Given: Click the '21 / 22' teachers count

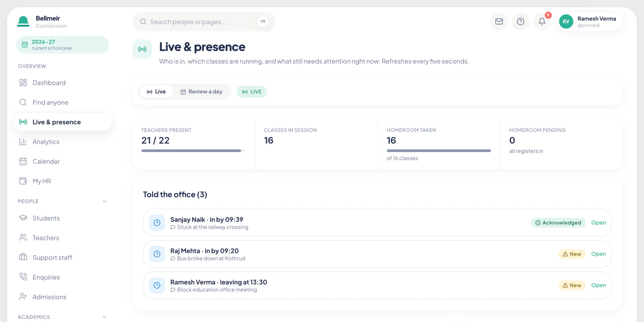Looking at the screenshot, I should (x=155, y=140).
